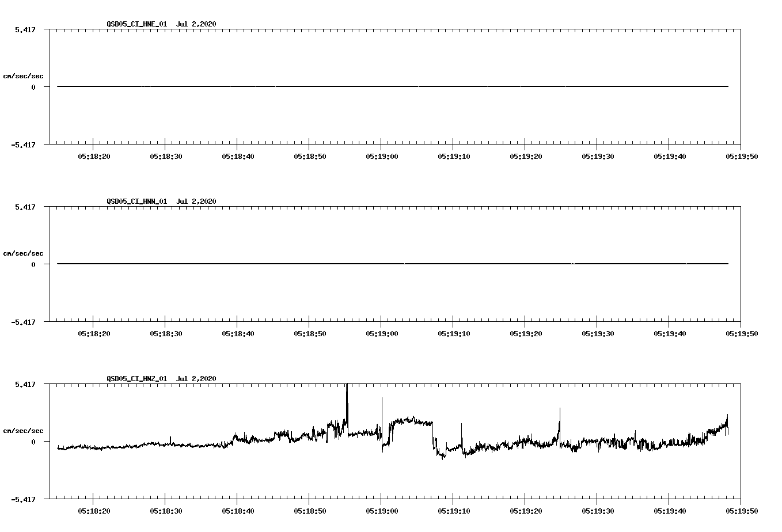
Task: Click the cm/sec/sec unit label of the HNN plot
Action: [23, 253]
